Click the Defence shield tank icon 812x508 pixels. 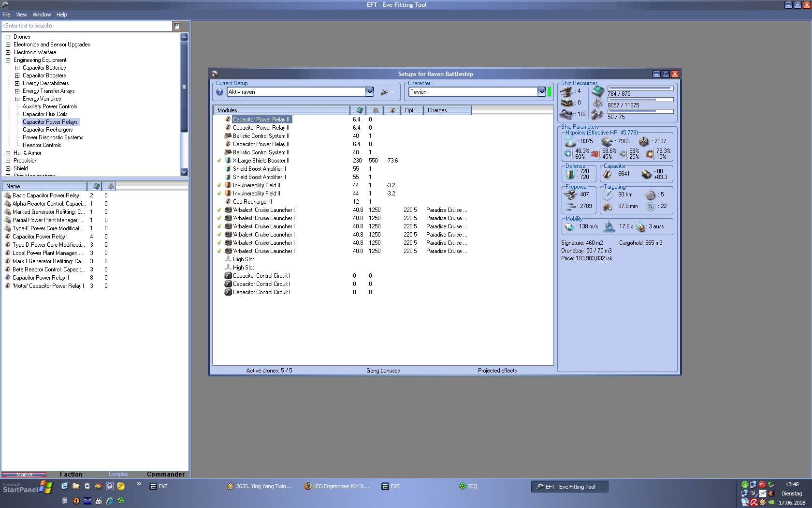coord(570,174)
